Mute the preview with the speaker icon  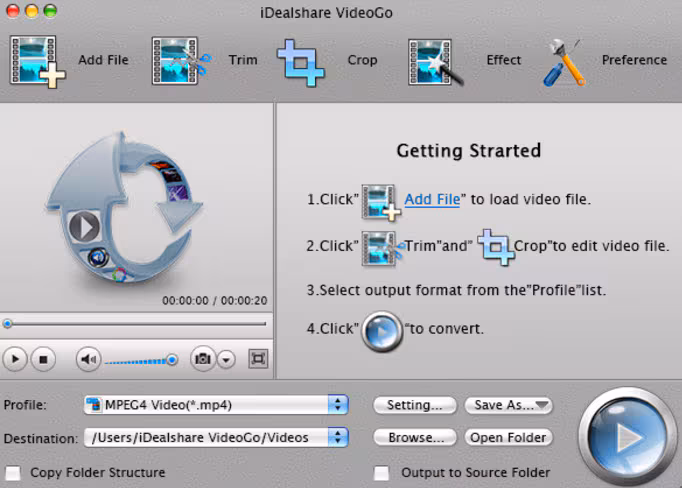[88, 359]
